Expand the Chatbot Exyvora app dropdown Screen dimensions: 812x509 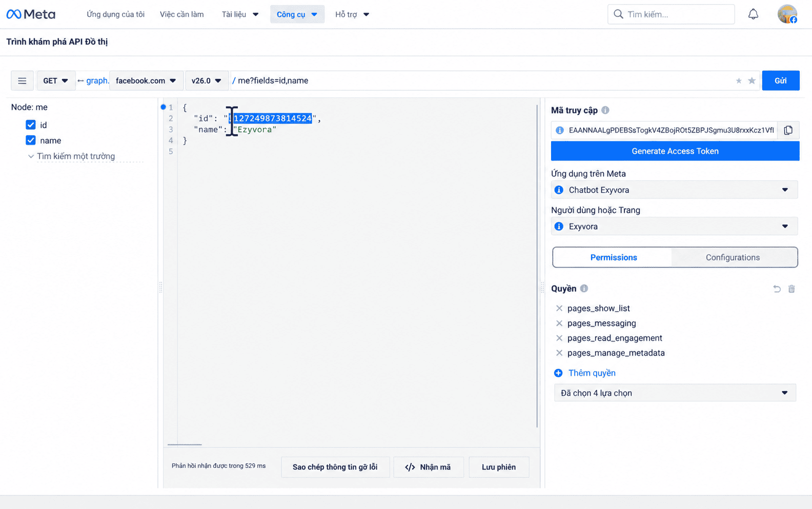(x=675, y=190)
